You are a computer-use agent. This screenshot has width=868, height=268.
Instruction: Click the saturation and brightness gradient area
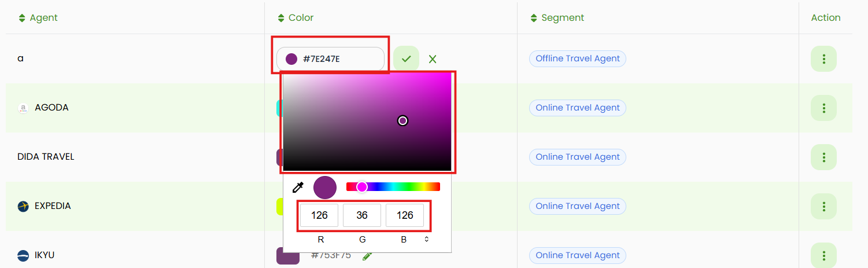coord(367,122)
